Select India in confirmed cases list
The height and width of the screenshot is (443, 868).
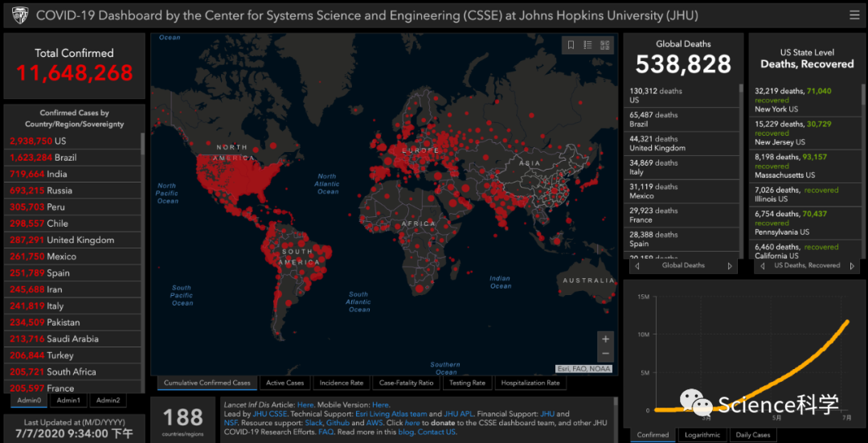point(73,174)
